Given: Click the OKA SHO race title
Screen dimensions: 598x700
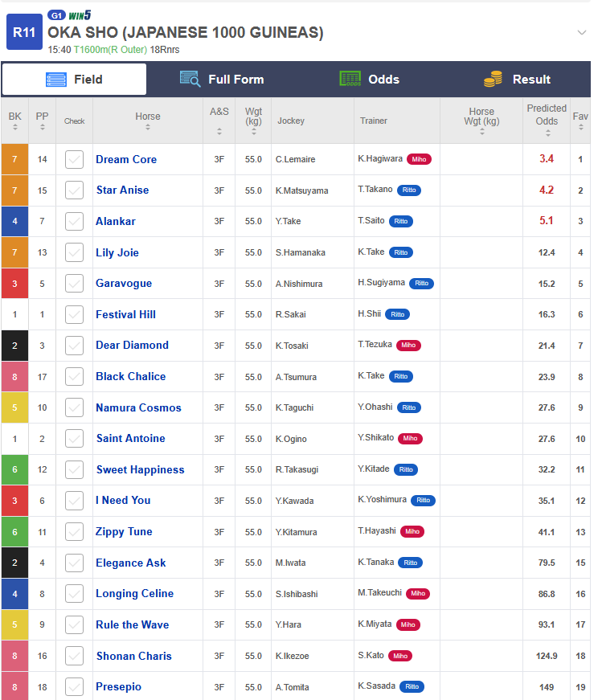Looking at the screenshot, I should (186, 33).
